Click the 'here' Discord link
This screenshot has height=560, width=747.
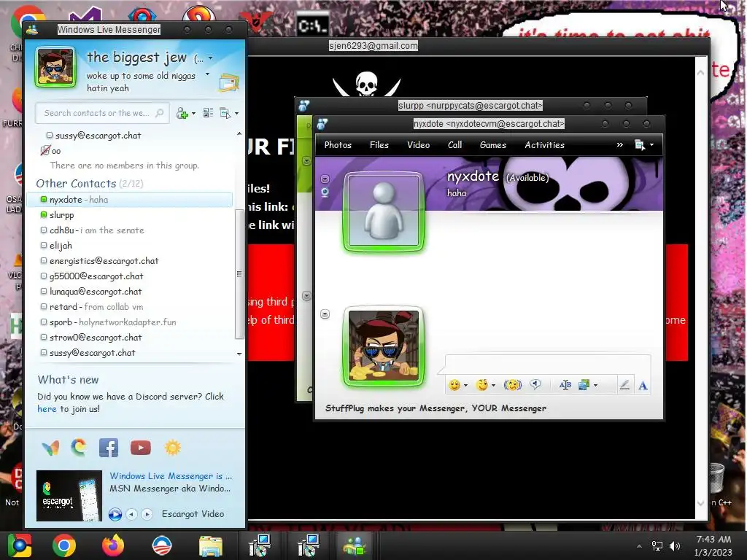click(x=47, y=408)
